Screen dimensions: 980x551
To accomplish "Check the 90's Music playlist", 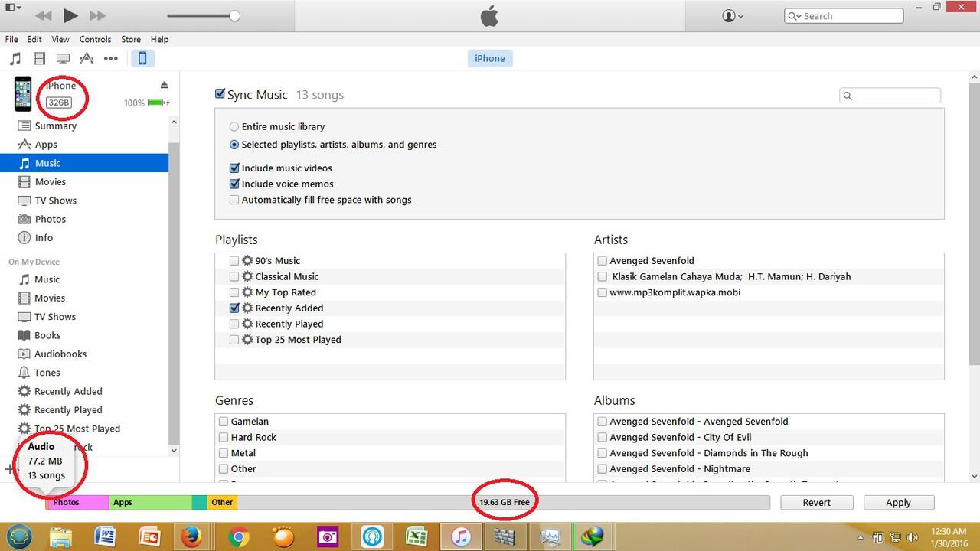I will pyautogui.click(x=234, y=260).
